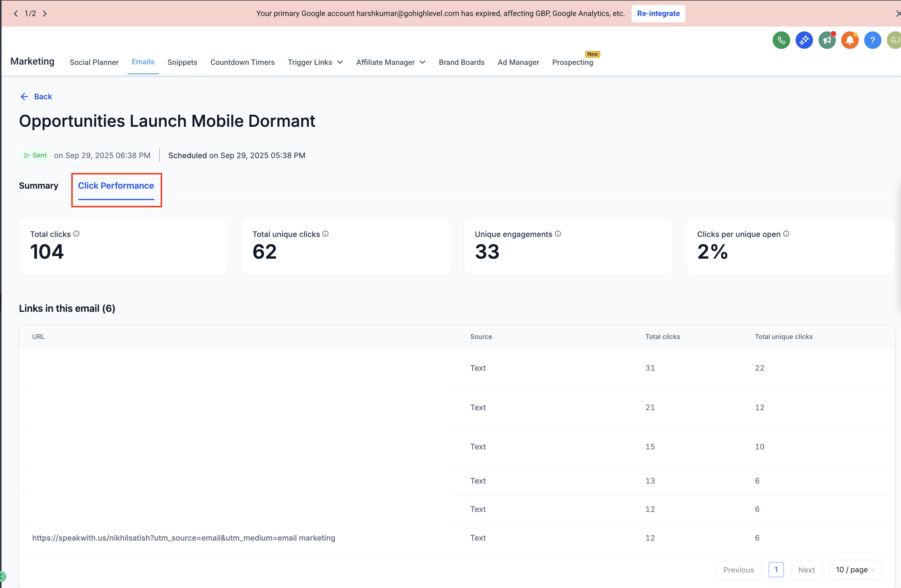Switch to the Summary tab

point(39,186)
